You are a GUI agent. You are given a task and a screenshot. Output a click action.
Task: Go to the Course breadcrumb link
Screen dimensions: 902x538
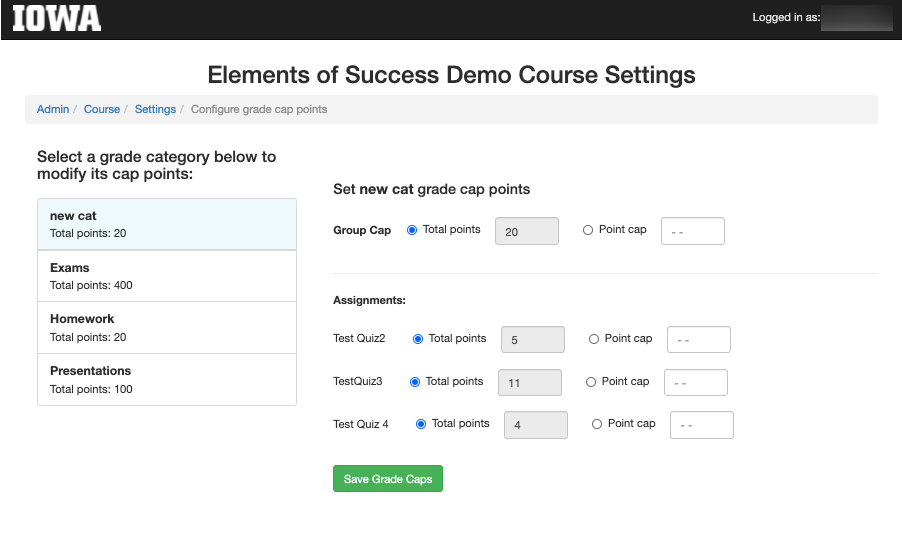tap(102, 109)
